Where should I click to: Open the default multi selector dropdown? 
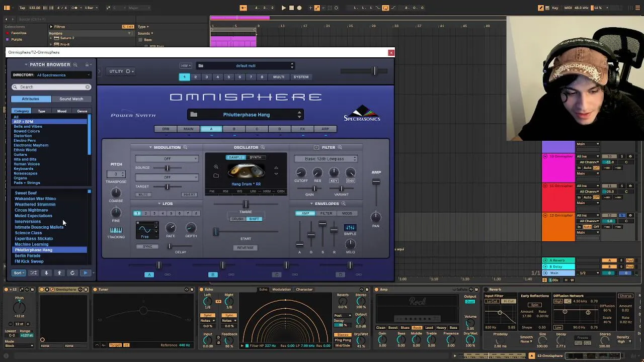pyautogui.click(x=246, y=65)
